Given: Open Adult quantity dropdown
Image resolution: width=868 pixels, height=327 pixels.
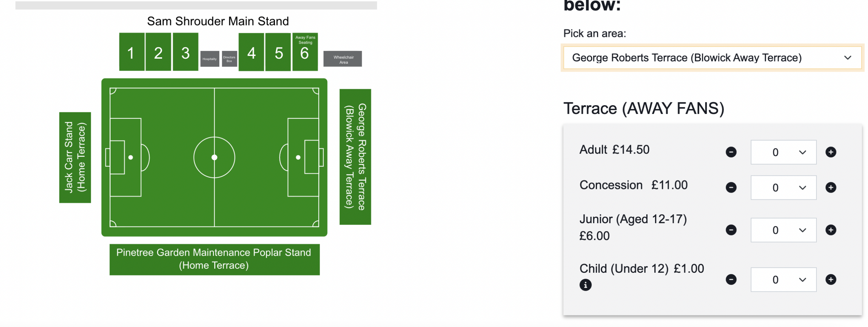Looking at the screenshot, I should [x=783, y=152].
